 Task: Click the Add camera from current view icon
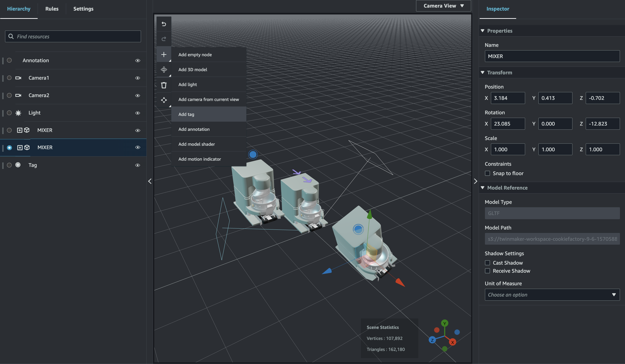coord(164,99)
